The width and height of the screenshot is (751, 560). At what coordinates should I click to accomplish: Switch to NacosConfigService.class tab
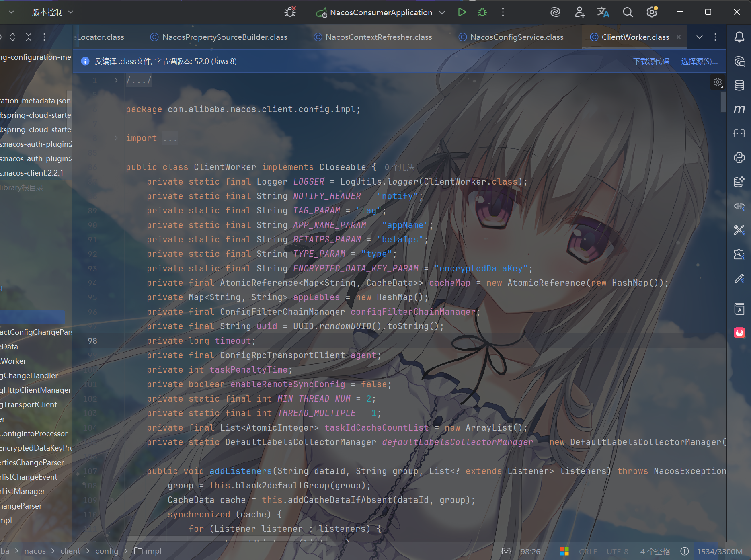511,37
